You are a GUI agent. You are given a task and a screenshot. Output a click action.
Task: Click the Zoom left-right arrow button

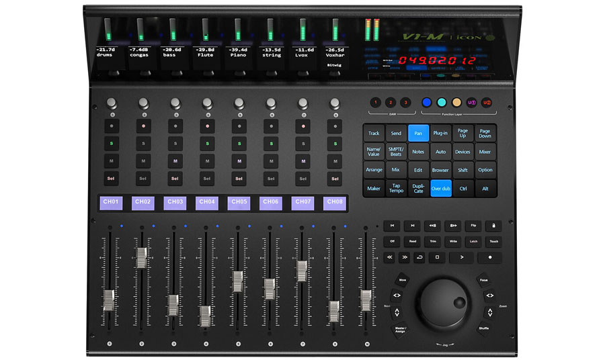[489, 295]
